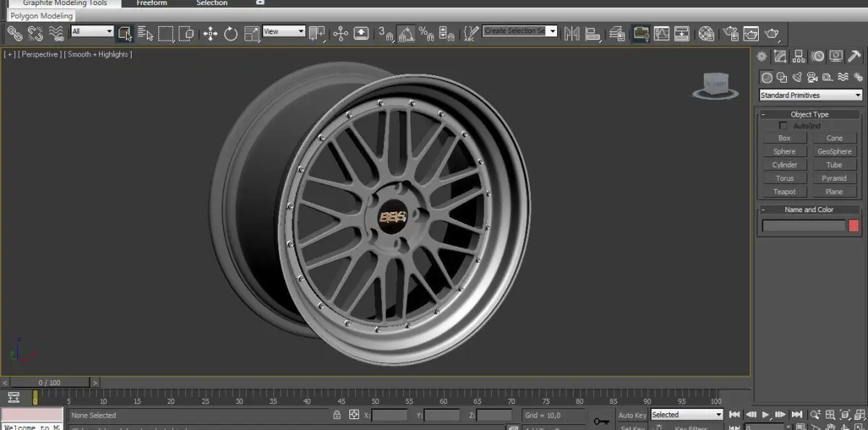The width and height of the screenshot is (868, 430).
Task: Create a GeoSphere primitive
Action: pyautogui.click(x=835, y=151)
